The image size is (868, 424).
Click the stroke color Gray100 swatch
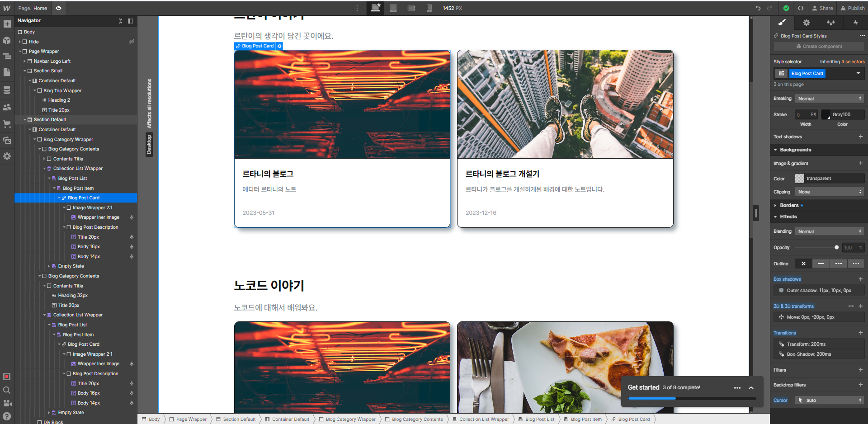click(826, 115)
